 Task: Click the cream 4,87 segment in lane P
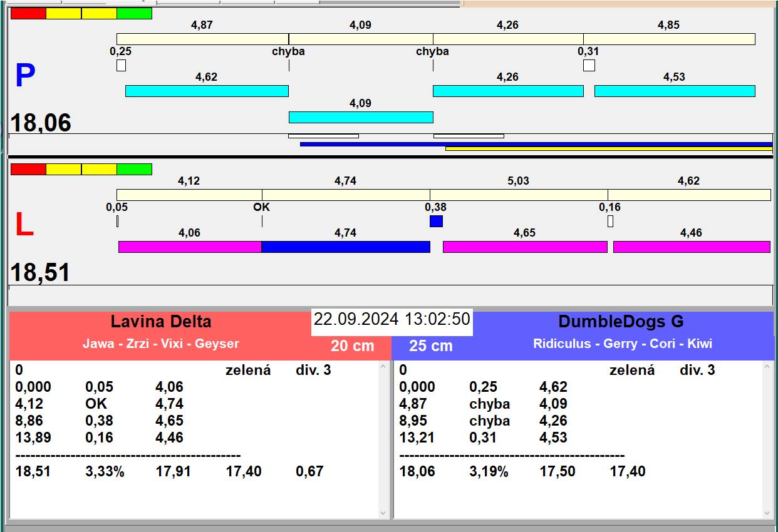(202, 39)
